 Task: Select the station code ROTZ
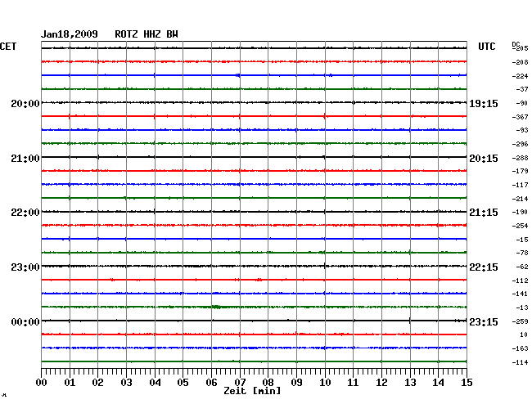[x=126, y=34]
